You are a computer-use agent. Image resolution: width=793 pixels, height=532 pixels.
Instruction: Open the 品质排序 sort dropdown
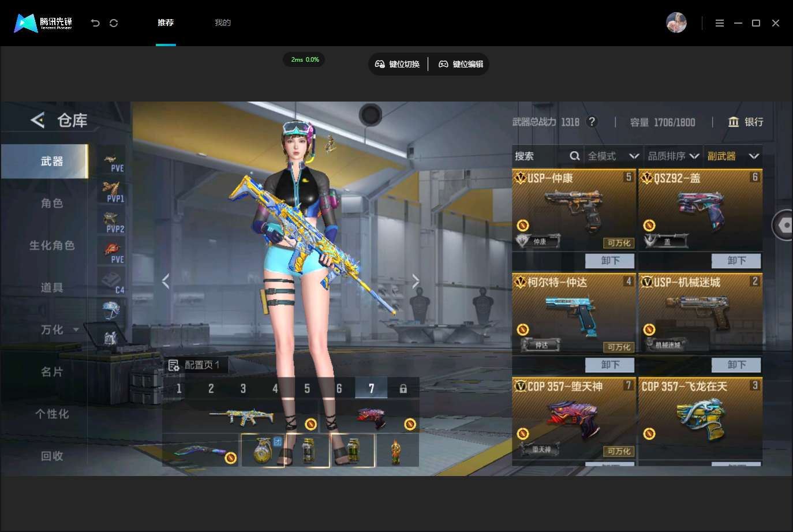(674, 156)
